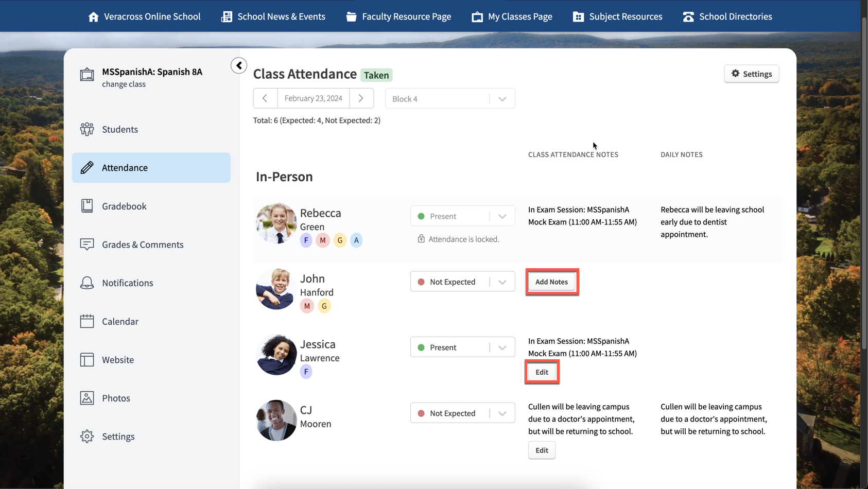
Task: Select the Students icon in sidebar
Action: (87, 129)
